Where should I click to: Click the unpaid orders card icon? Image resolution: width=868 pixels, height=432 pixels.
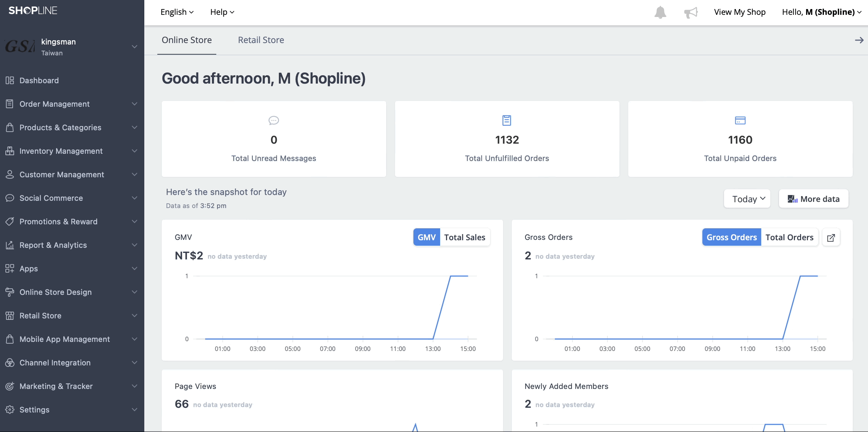pos(740,120)
